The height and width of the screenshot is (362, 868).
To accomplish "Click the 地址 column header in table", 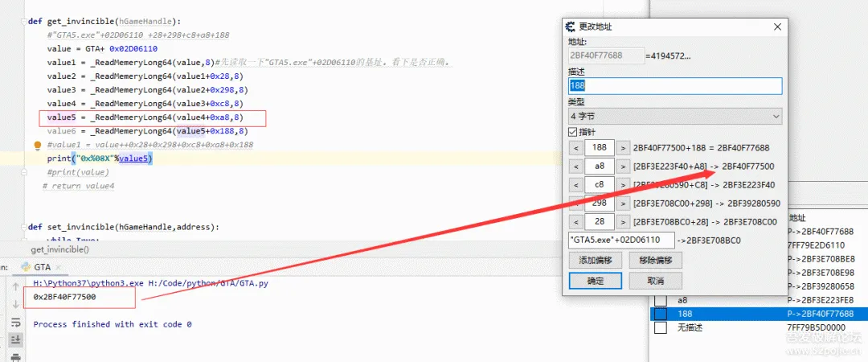I will 798,218.
